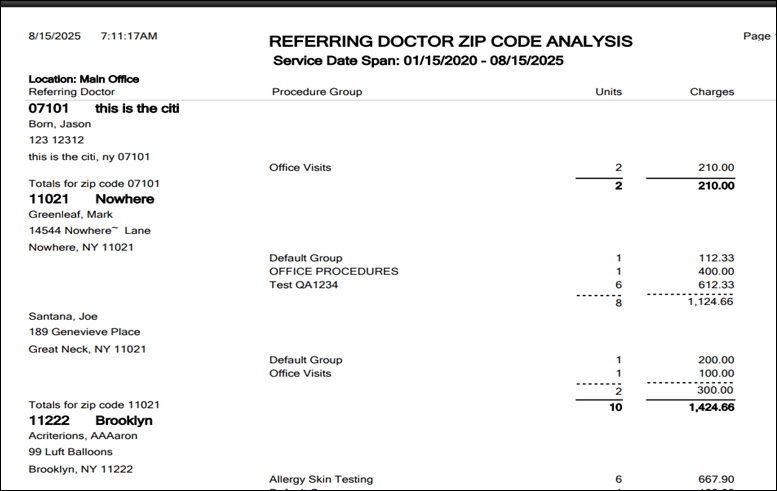This screenshot has height=491, width=777.
Task: Select the Charges column header
Action: coord(711,92)
